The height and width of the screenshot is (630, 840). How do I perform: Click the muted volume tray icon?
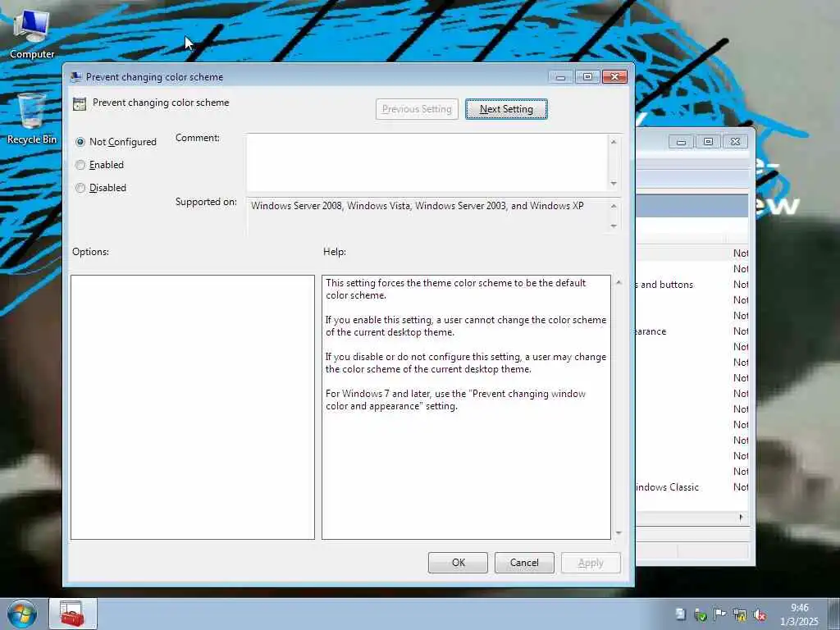pyautogui.click(x=759, y=614)
